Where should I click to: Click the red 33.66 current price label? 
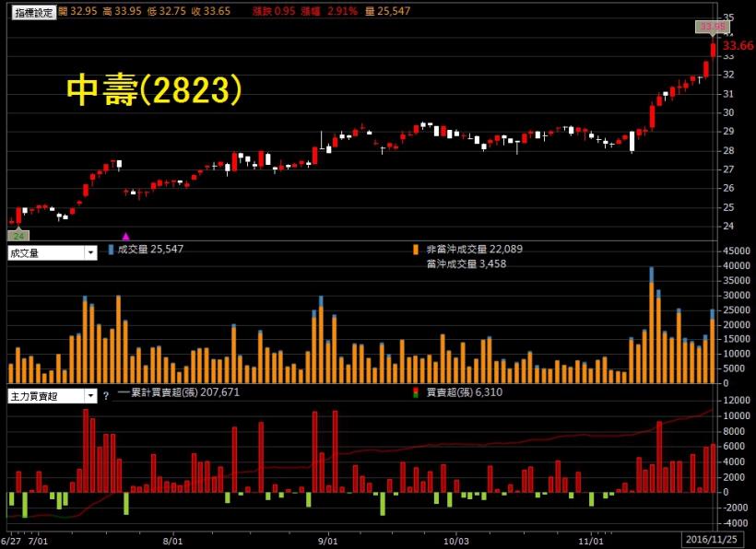(x=738, y=46)
